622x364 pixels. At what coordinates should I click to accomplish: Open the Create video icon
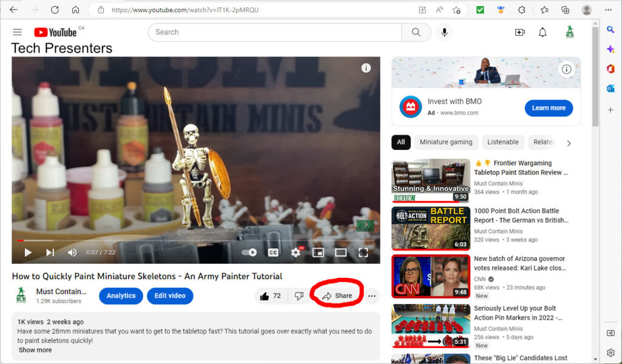tap(520, 32)
